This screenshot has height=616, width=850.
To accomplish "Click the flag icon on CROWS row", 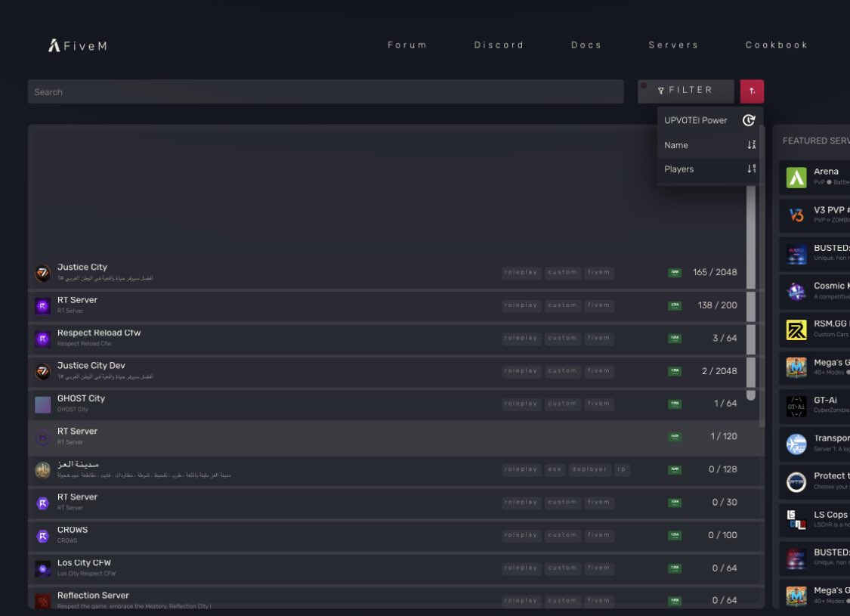I will coord(675,536).
